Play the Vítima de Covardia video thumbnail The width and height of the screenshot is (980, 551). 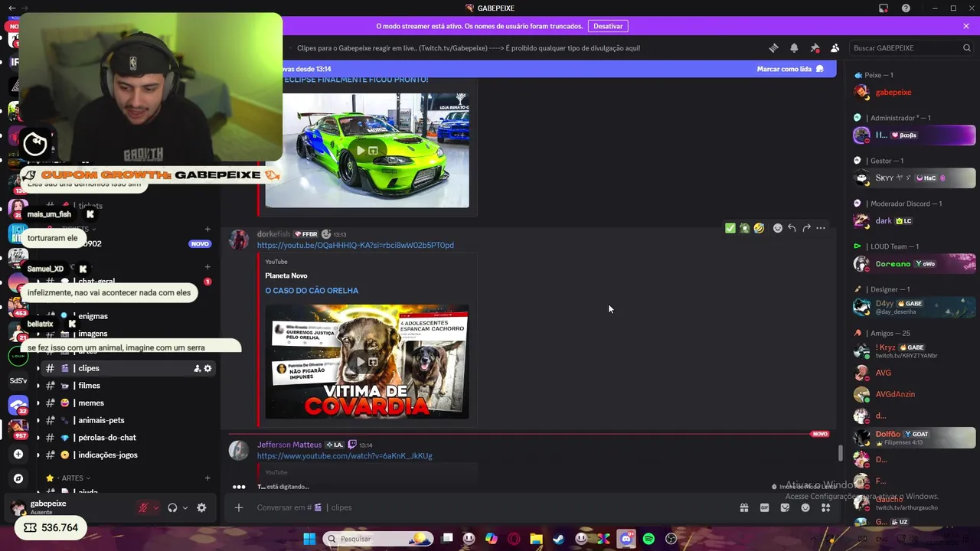(367, 361)
